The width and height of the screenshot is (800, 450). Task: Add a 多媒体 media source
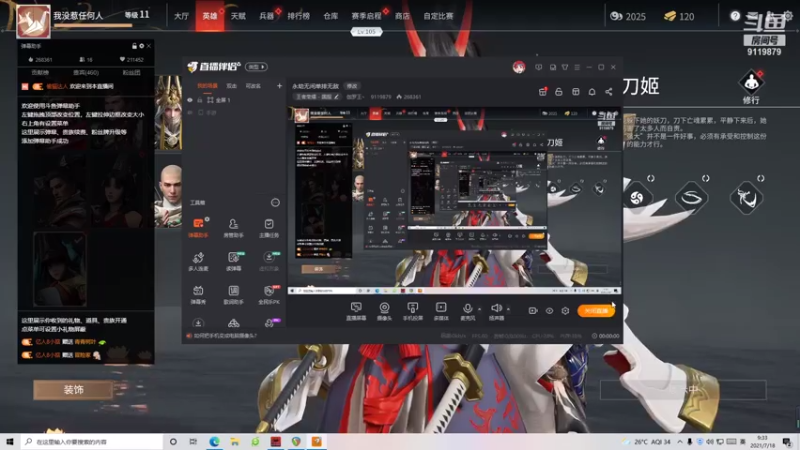click(x=441, y=311)
